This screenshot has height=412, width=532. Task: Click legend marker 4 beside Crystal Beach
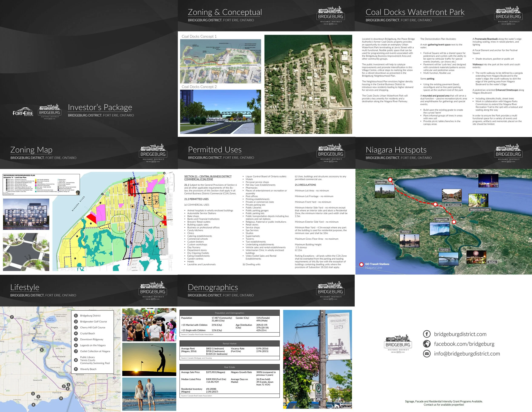point(76,333)
